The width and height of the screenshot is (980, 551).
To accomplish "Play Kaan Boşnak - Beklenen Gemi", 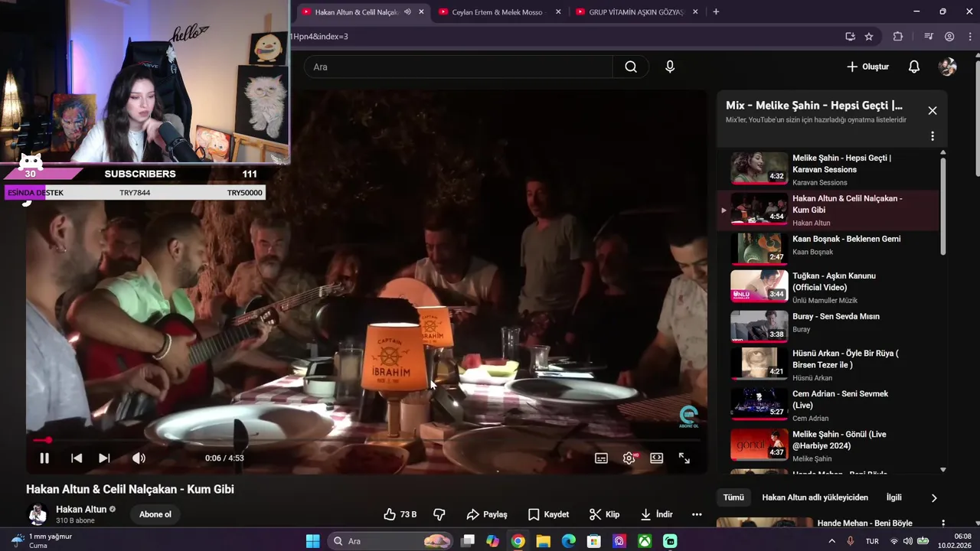I will pos(828,248).
